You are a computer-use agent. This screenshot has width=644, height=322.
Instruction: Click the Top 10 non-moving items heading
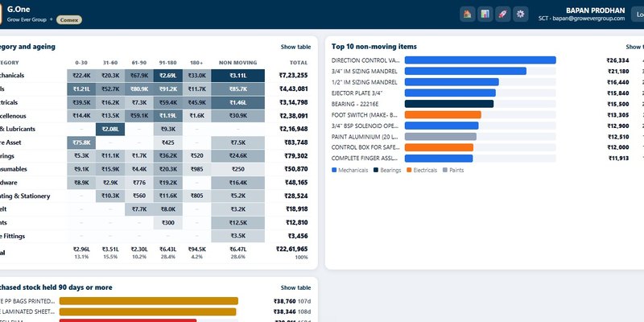pyautogui.click(x=374, y=47)
